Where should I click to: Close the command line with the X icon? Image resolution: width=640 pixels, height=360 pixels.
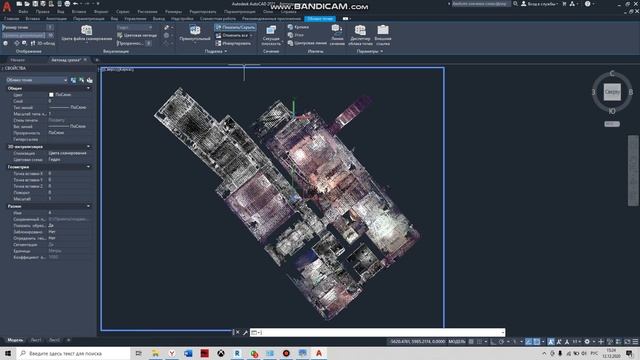click(238, 332)
